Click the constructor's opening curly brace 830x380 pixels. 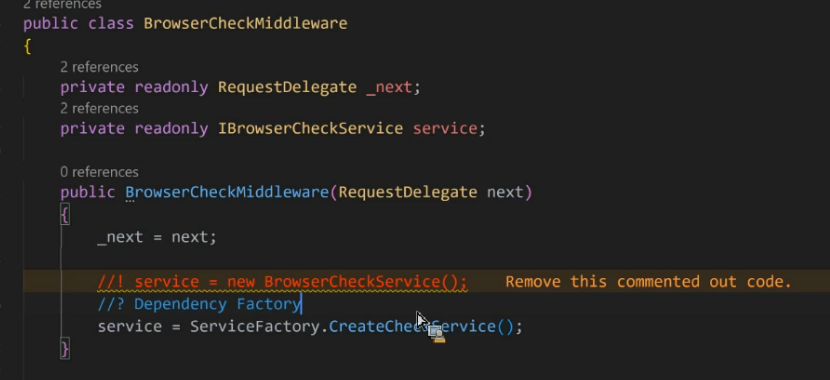65,215
